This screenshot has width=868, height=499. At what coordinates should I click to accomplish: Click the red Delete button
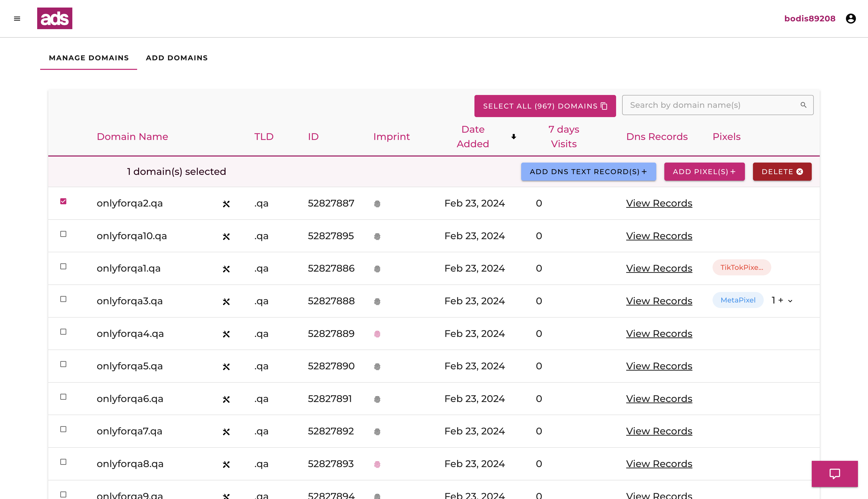coord(782,172)
